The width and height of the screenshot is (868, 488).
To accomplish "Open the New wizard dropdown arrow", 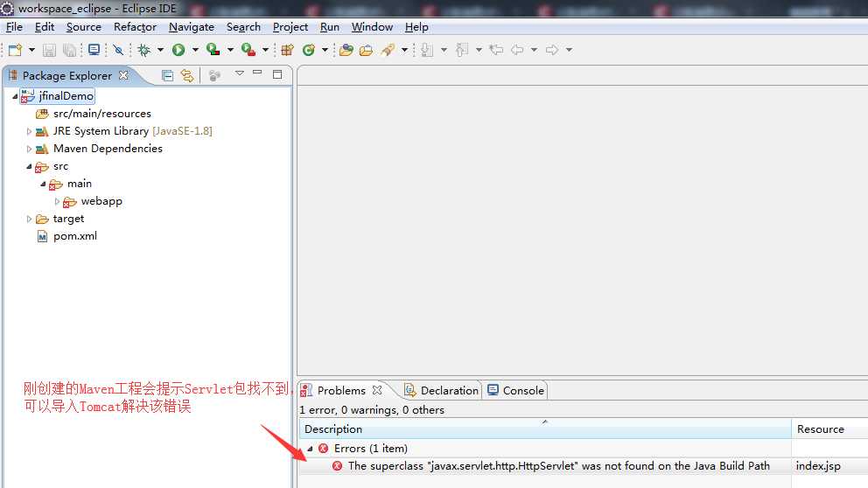I will coord(31,50).
